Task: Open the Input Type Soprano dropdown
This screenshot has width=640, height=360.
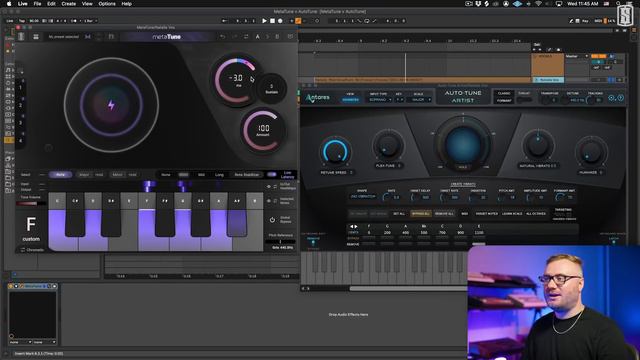Action: coord(380,100)
